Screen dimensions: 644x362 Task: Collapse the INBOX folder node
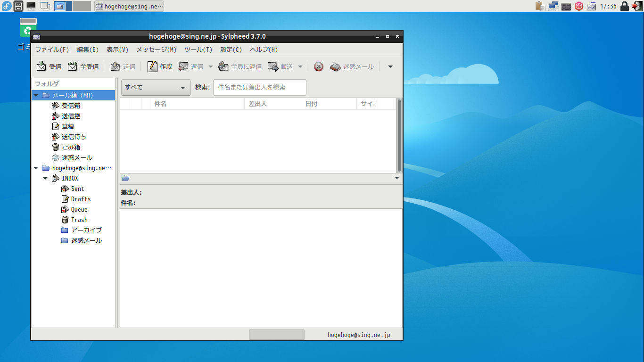[x=45, y=178]
